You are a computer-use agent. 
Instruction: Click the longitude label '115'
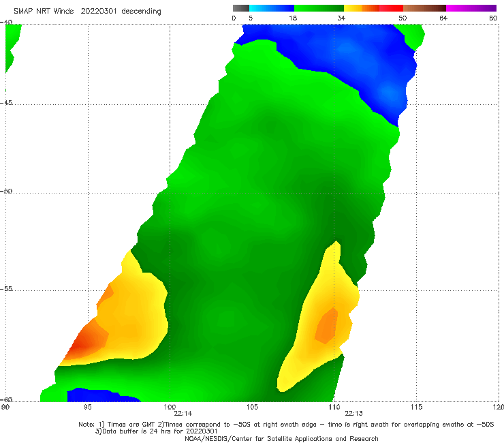pyautogui.click(x=417, y=408)
